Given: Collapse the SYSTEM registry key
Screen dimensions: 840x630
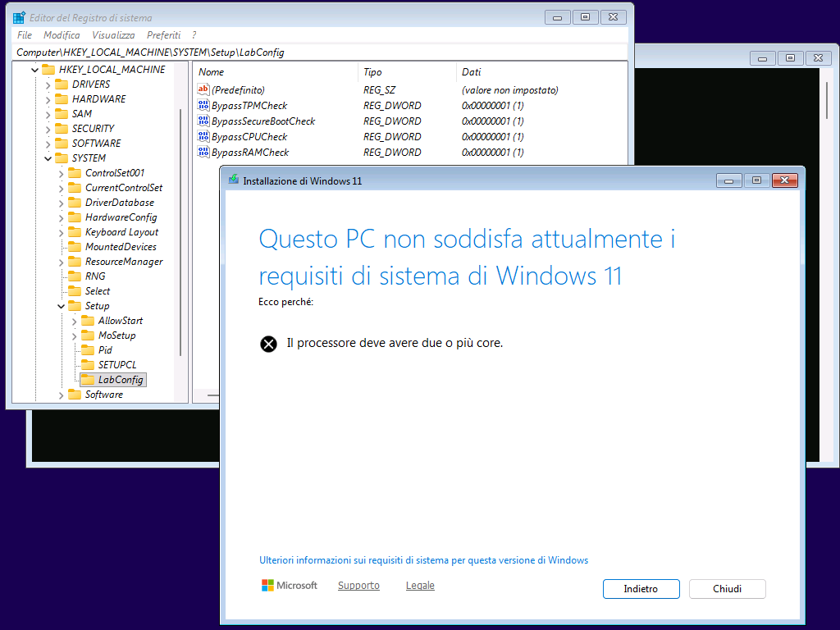Looking at the screenshot, I should 48,158.
